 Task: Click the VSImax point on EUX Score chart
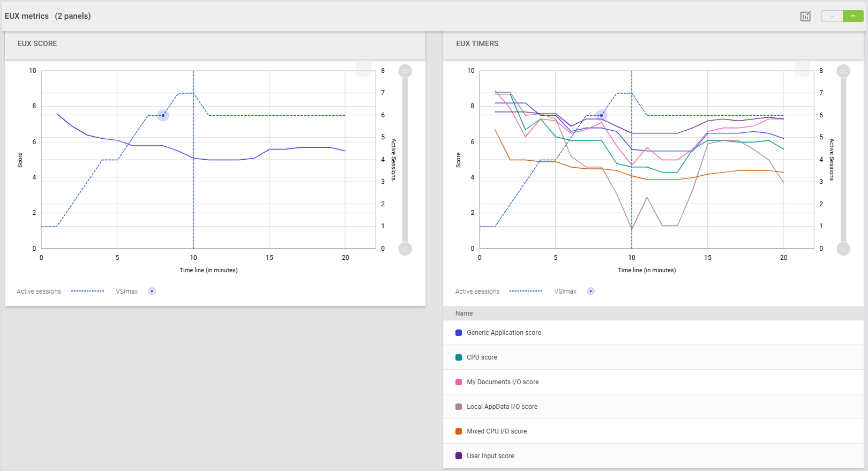click(x=163, y=115)
